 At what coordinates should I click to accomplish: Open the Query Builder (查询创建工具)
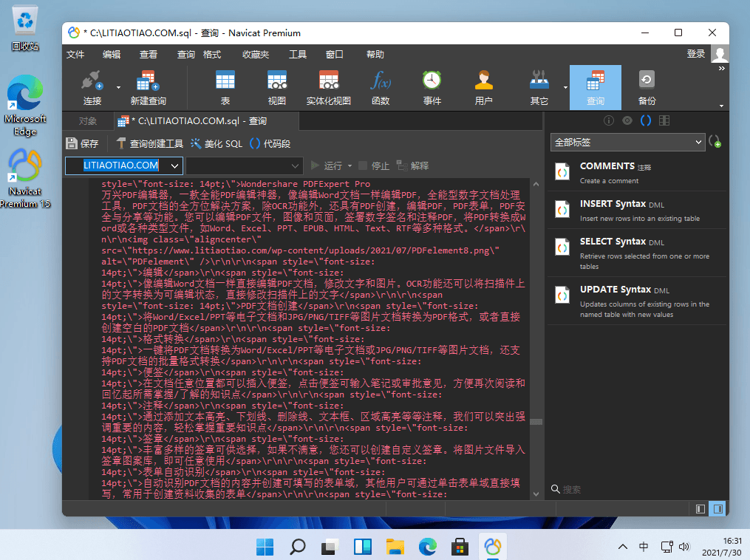pos(150,143)
